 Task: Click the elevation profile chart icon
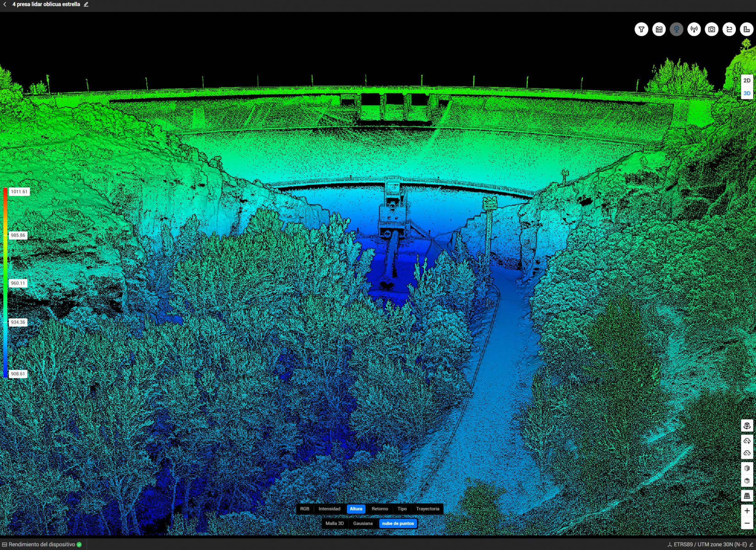tap(659, 29)
